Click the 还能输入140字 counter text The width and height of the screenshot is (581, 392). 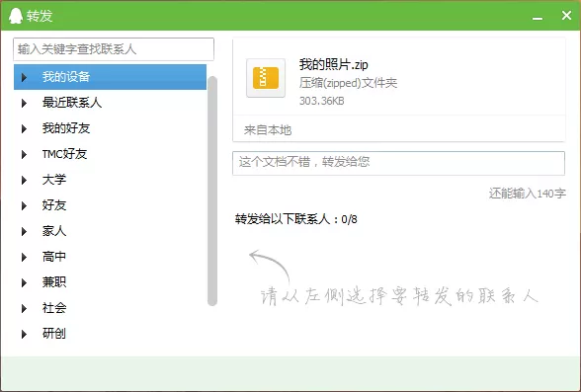528,194
